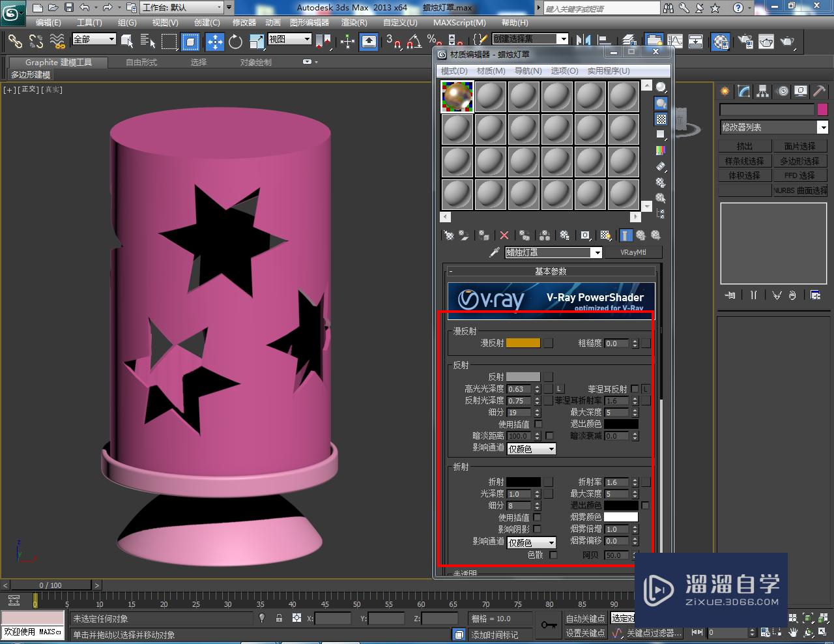Image resolution: width=834 pixels, height=644 pixels.
Task: Open the Utilities hammer panel
Action: tap(819, 92)
